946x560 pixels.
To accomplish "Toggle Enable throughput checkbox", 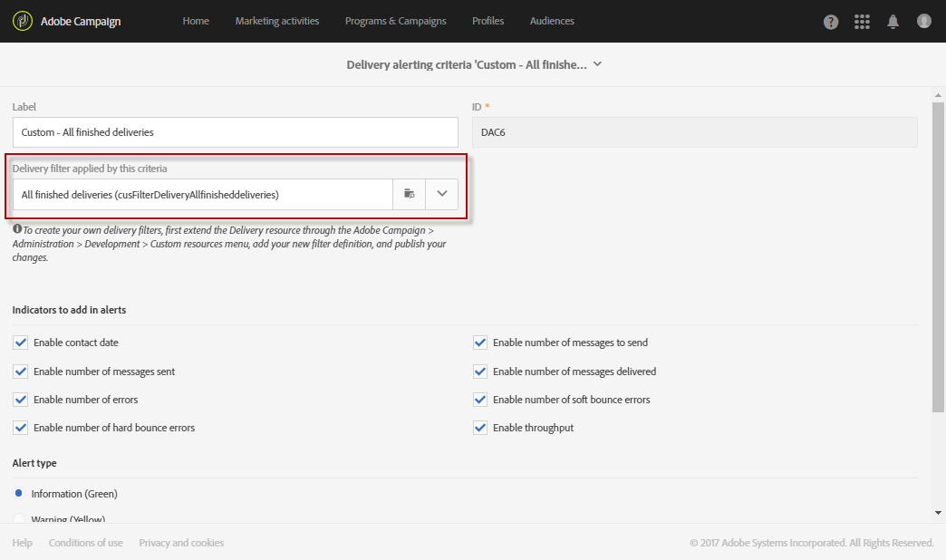I will (x=480, y=428).
